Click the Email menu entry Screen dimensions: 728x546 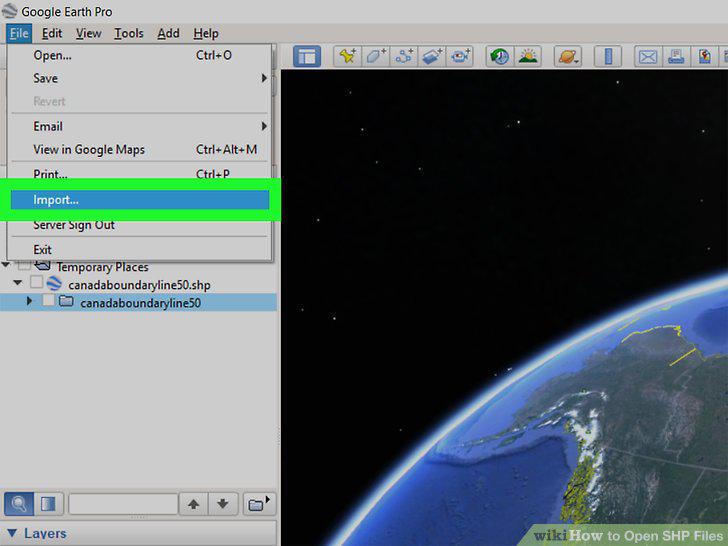[140, 126]
